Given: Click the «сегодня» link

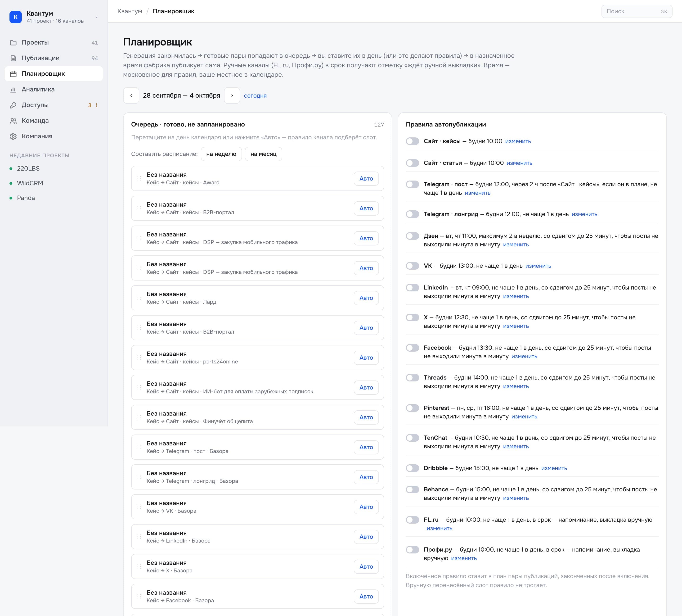Looking at the screenshot, I should [256, 96].
